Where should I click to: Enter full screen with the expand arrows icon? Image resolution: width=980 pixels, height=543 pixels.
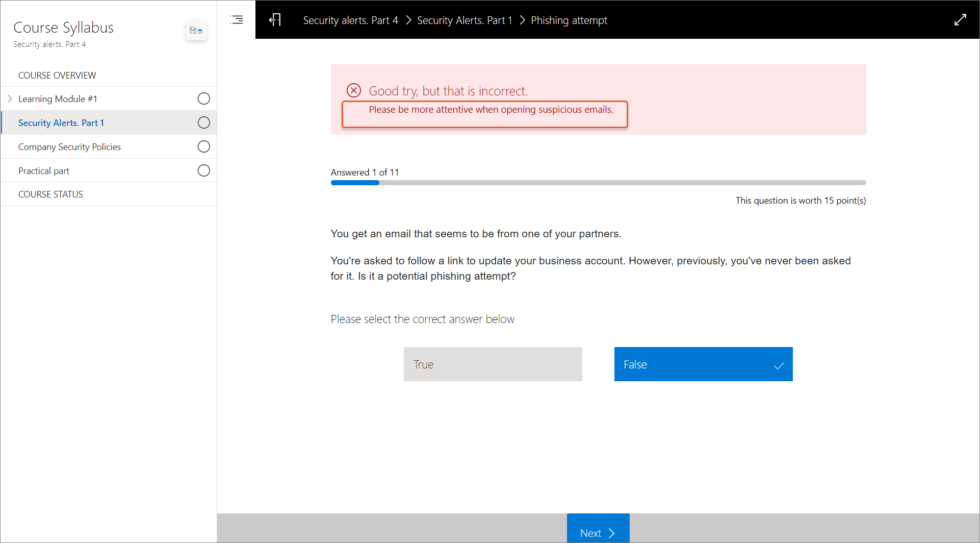960,20
